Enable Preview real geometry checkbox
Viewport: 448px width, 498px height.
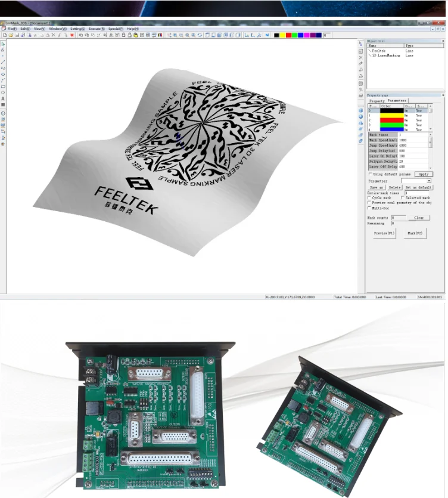369,202
